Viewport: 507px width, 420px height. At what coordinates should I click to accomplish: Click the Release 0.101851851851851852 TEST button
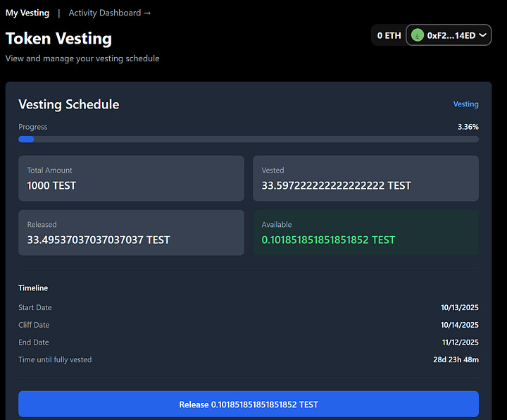(x=249, y=404)
